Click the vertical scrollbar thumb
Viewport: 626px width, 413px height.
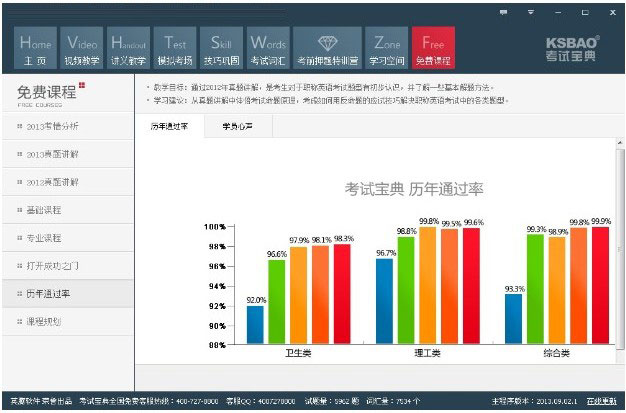pyautogui.click(x=620, y=250)
